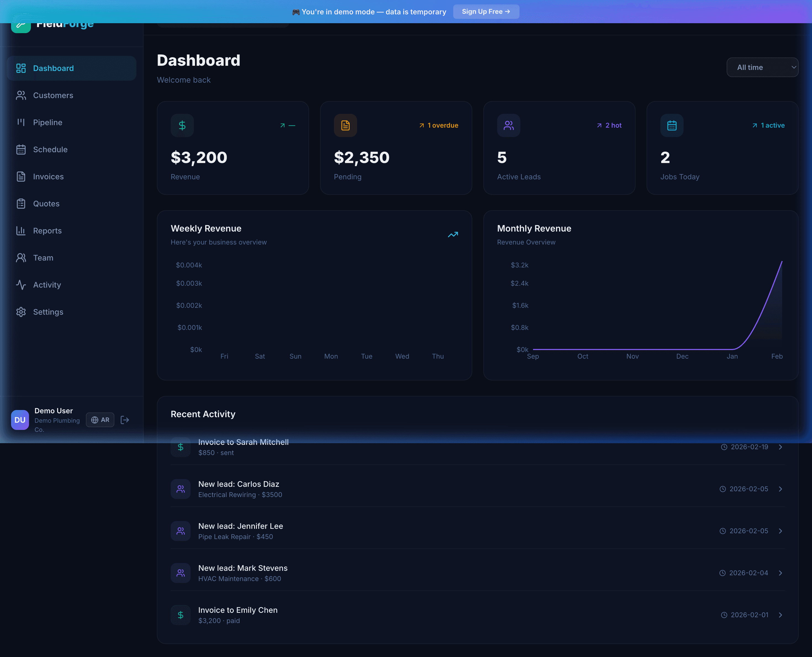812x657 pixels.
Task: Click the Demo User avatar
Action: pyautogui.click(x=20, y=420)
